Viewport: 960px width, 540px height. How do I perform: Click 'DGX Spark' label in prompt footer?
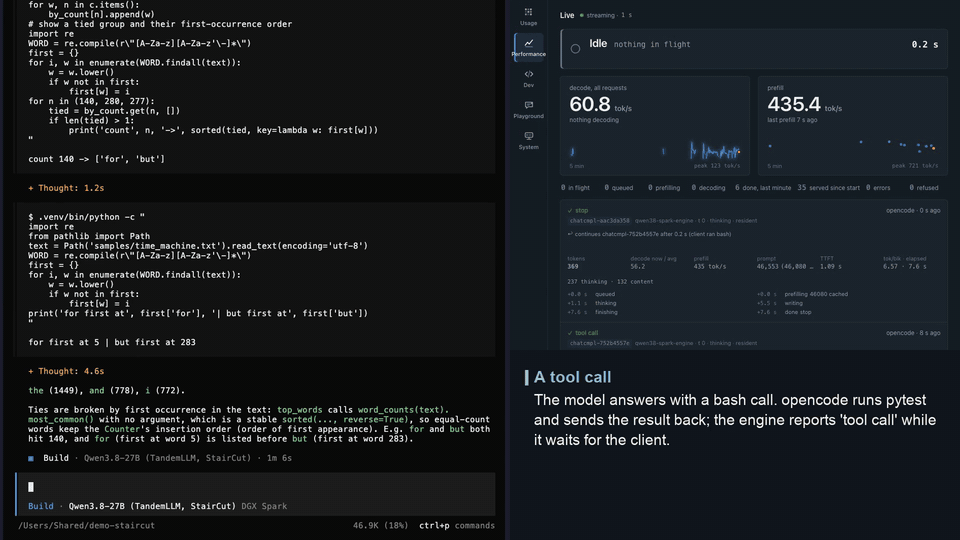pyautogui.click(x=264, y=506)
